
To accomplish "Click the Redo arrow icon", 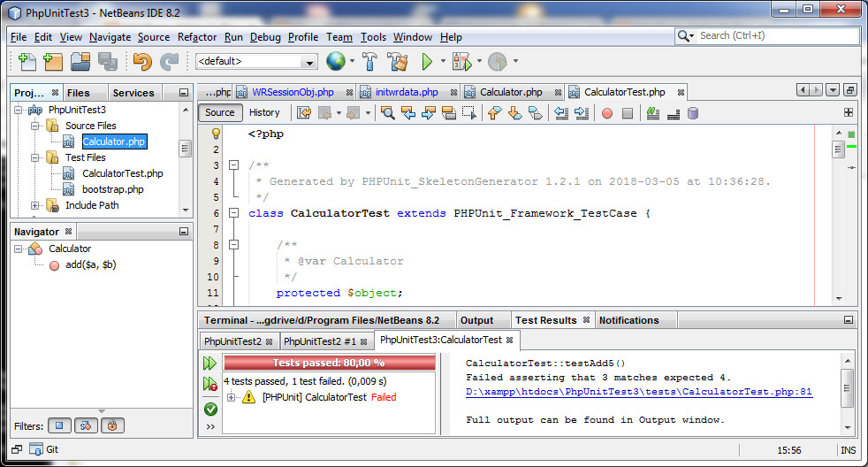I will point(170,62).
